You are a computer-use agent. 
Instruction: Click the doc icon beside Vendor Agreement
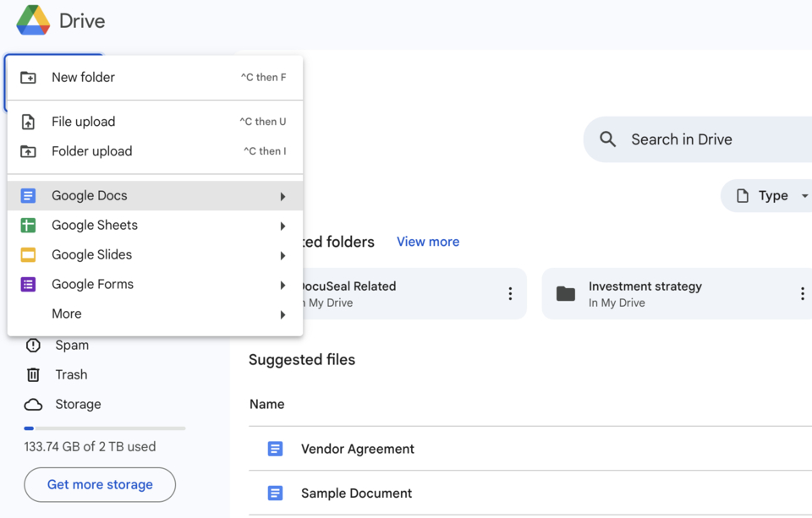pos(275,449)
